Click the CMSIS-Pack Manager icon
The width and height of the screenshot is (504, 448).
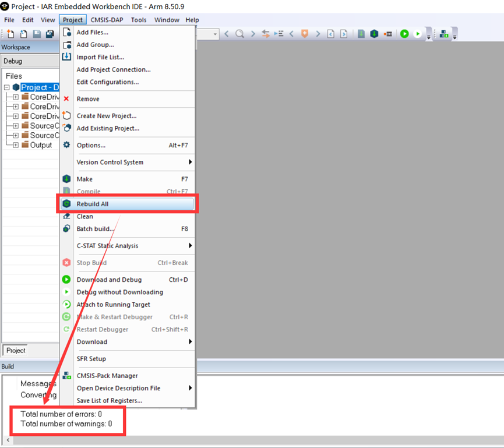(x=66, y=376)
